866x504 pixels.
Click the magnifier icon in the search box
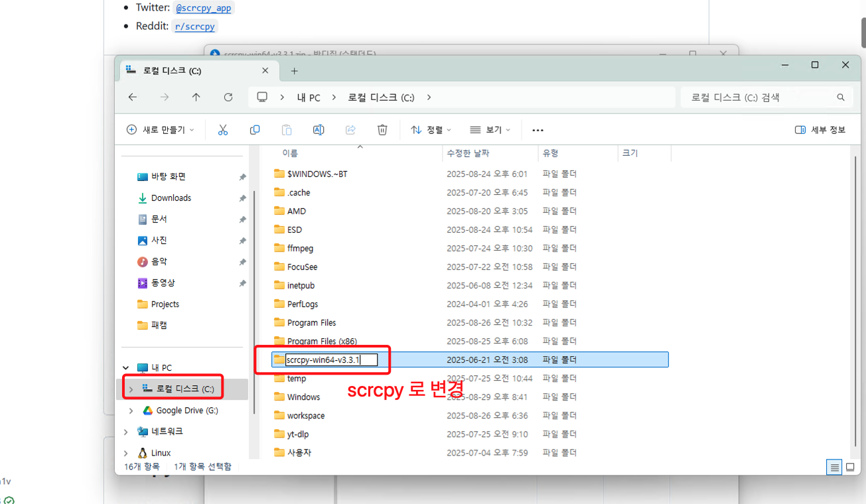click(x=841, y=97)
